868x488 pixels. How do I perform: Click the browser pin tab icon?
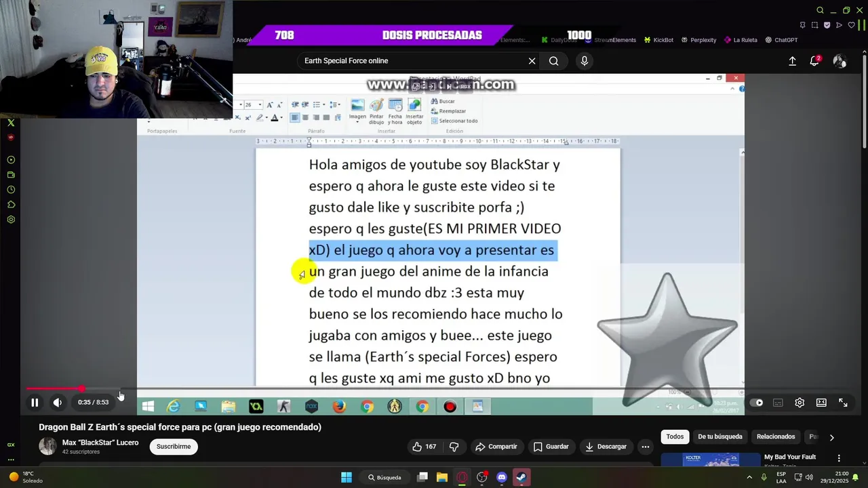coord(802,25)
